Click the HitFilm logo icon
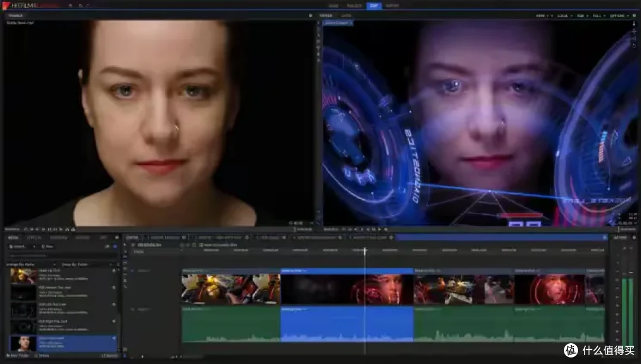The image size is (641, 364). (5, 5)
